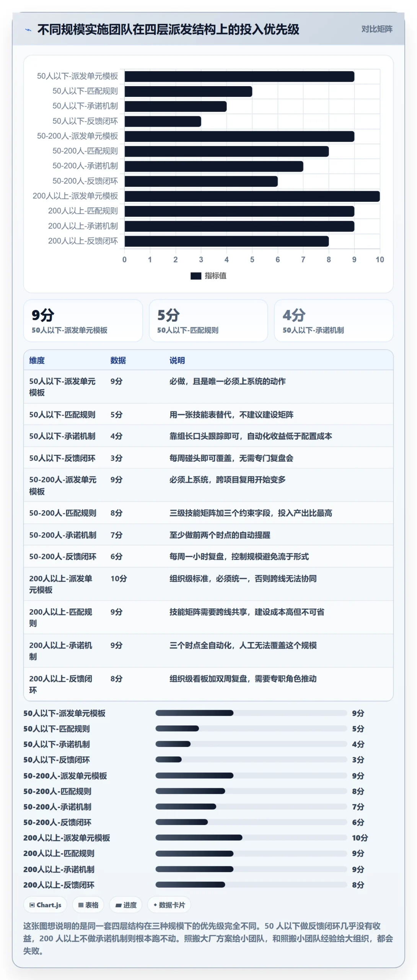Click table cell 至少做前两个时点的自动提醒
Image resolution: width=417 pixels, height=980 pixels.
click(x=220, y=535)
